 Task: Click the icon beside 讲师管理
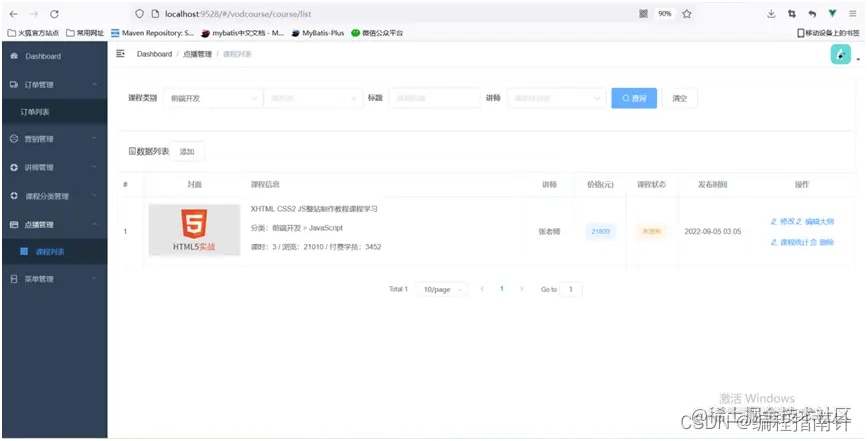coord(14,167)
